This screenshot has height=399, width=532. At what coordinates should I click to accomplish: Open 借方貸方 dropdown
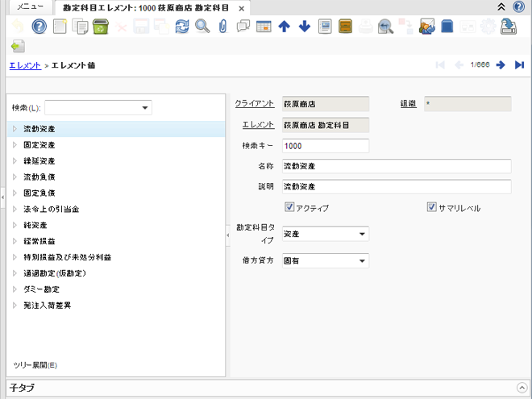pos(362,261)
